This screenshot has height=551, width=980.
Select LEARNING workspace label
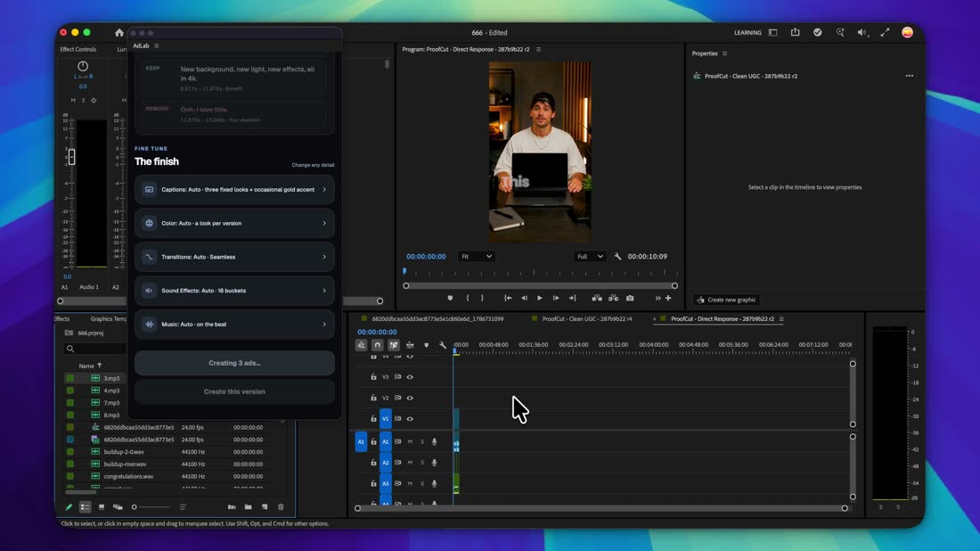coord(747,32)
